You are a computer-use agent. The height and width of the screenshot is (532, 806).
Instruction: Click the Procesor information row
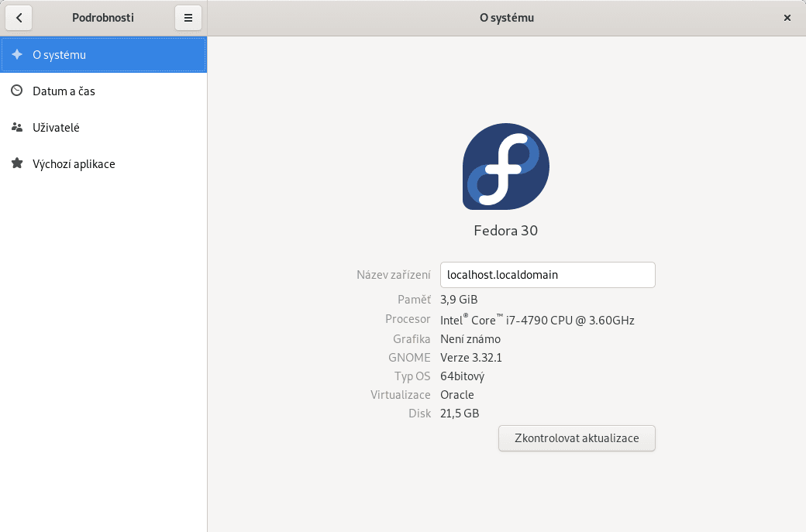[x=536, y=319]
